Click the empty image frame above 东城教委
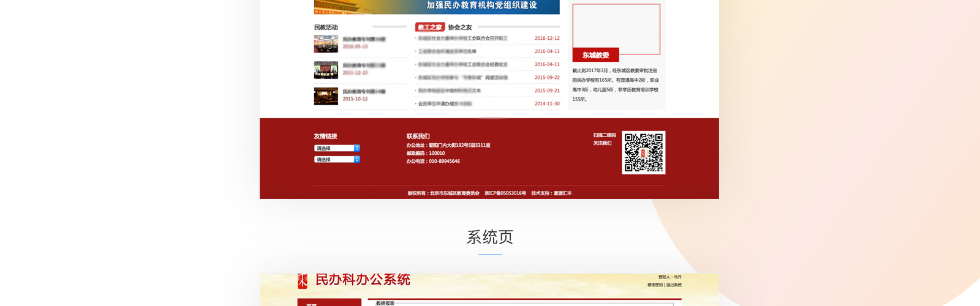The image size is (980, 306). 616,28
